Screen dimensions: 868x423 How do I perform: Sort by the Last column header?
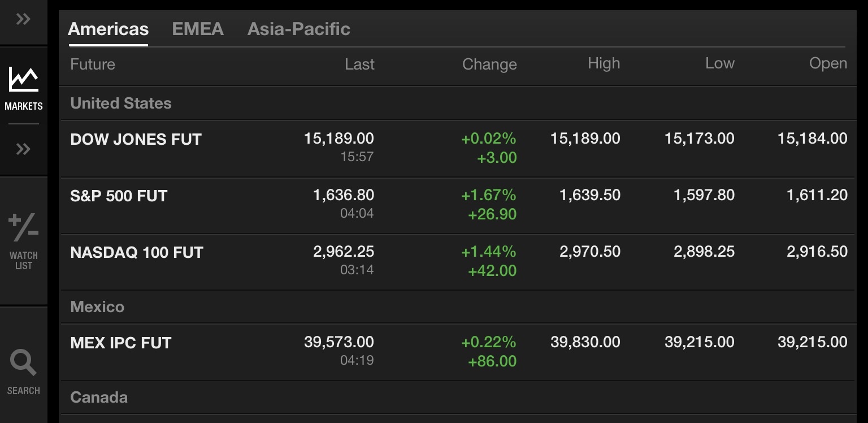tap(359, 64)
